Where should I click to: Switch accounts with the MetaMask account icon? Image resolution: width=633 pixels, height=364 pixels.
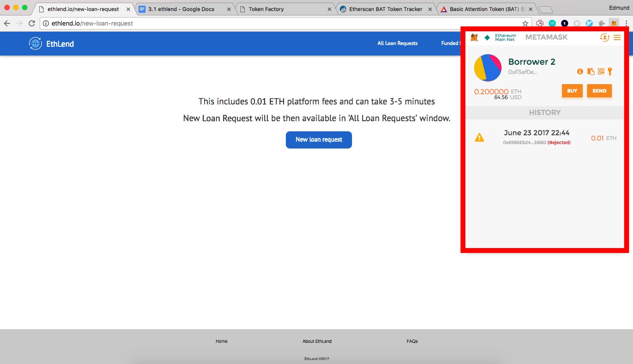click(x=605, y=37)
